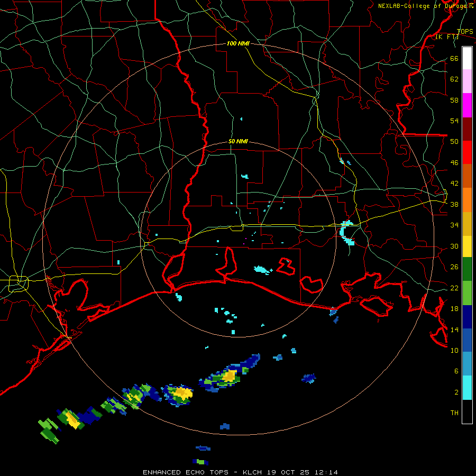
Task: Click legend value "18"
Action: (x=454, y=309)
